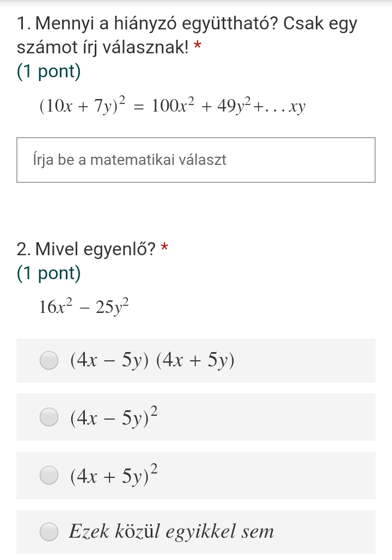Click (1 pont) under question 1

point(49,71)
